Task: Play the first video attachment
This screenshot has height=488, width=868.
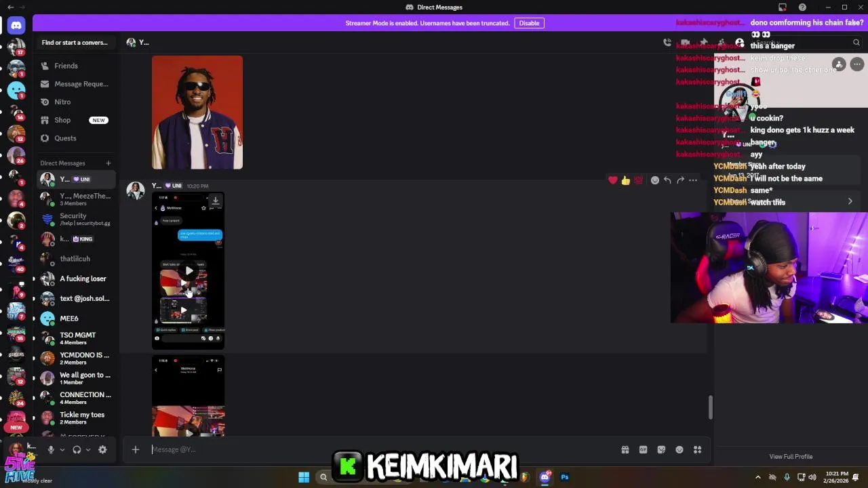Action: 189,271
